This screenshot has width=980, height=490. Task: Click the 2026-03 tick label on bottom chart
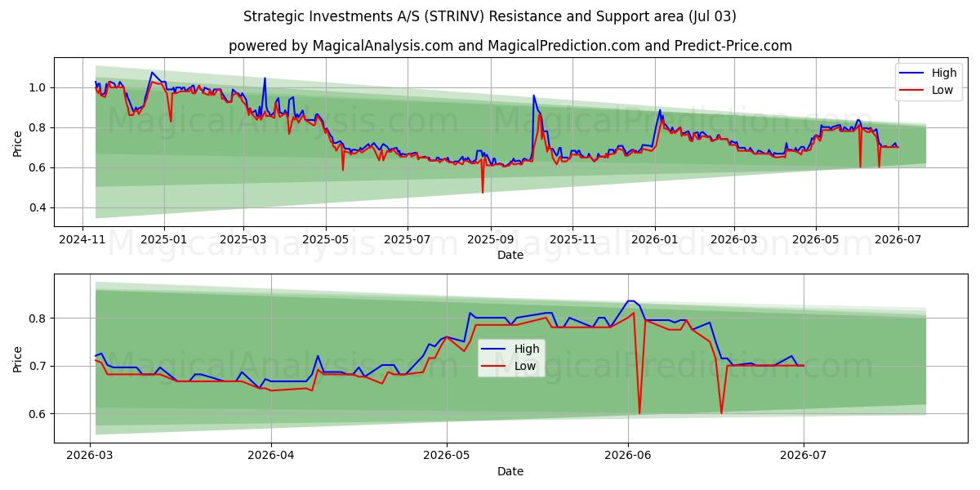click(x=90, y=457)
